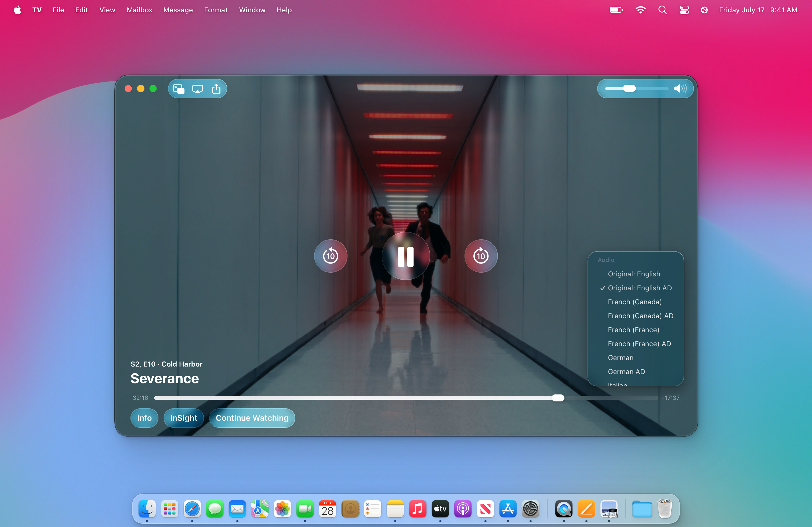812x527 pixels.
Task: Open Spotlight search in menu bar
Action: (x=663, y=10)
